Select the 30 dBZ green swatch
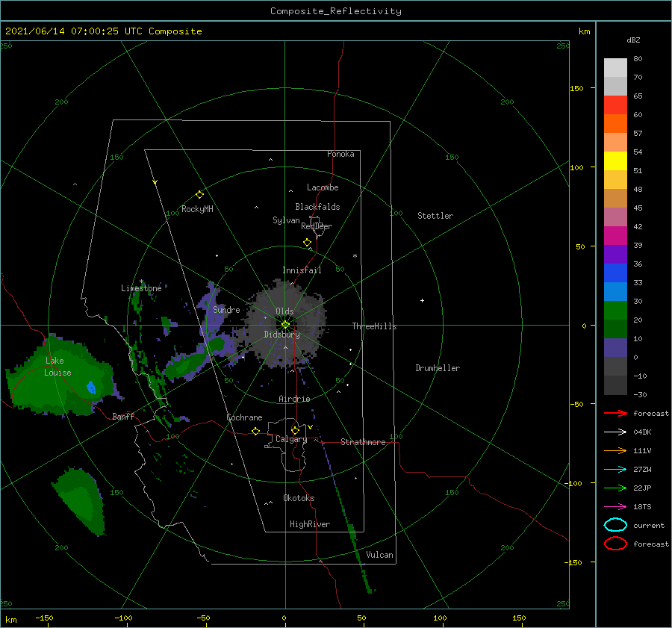 pyautogui.click(x=615, y=310)
